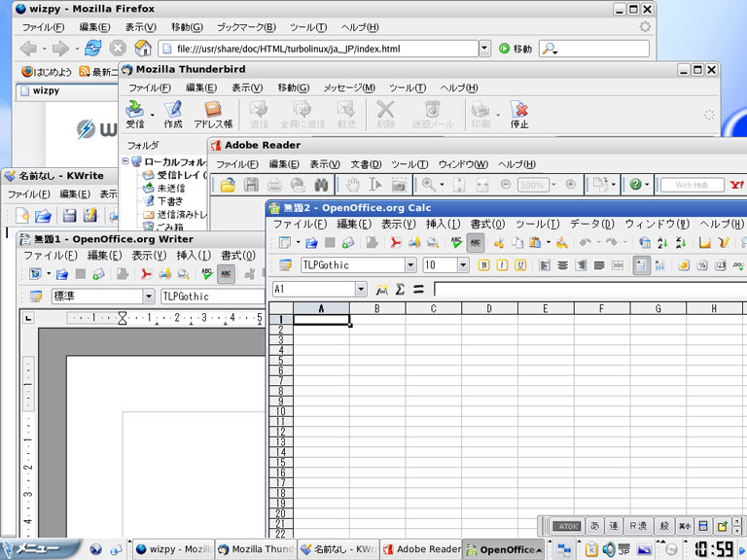Click the open folder icon in Adobe Reader
Screen dimensions: 747x560
pos(227,185)
